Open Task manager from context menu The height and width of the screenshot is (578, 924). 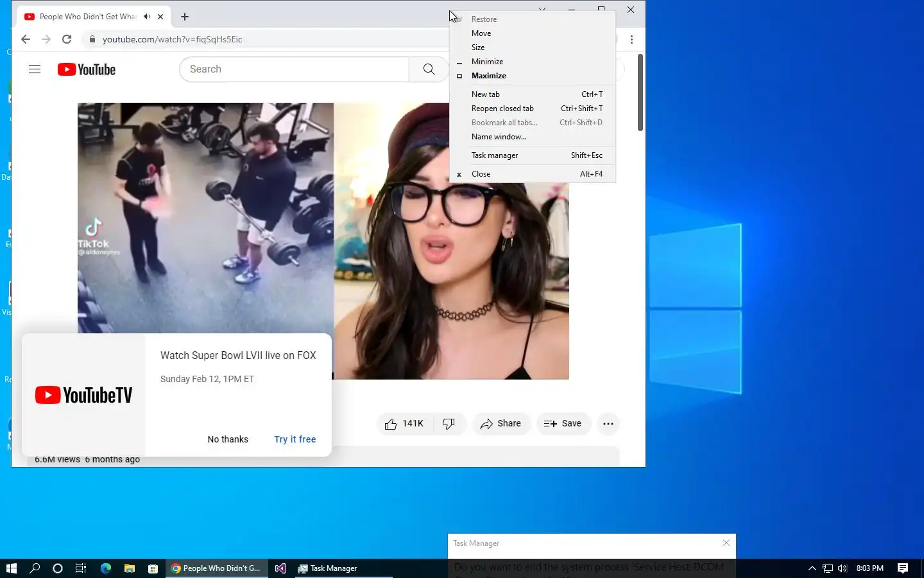click(x=533, y=155)
